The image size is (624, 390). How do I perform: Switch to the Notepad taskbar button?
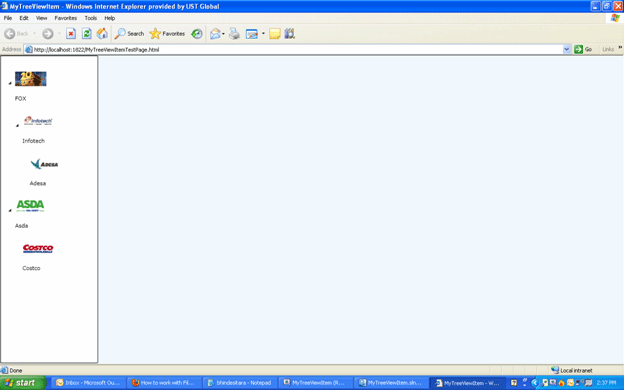click(240, 383)
